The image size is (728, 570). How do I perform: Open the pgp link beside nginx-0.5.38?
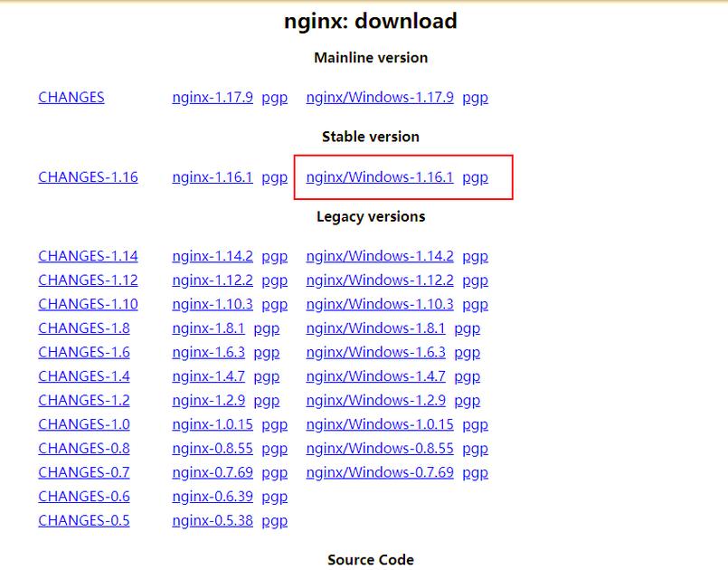[274, 522]
